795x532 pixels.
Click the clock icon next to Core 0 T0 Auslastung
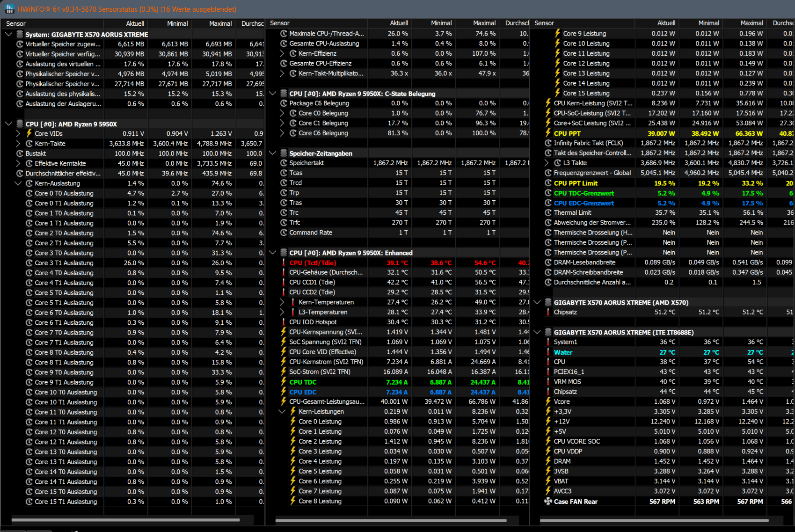29,193
